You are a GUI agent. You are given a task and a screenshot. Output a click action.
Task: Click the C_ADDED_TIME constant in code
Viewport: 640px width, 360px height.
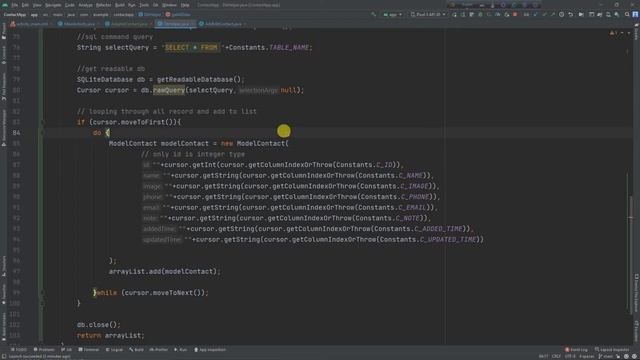438,229
